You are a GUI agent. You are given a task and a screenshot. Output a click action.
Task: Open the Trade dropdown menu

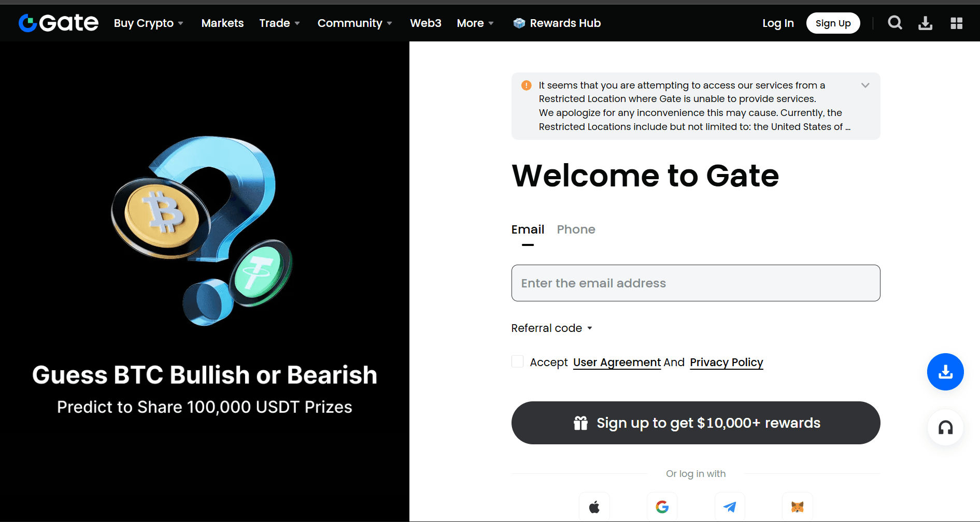pos(279,23)
